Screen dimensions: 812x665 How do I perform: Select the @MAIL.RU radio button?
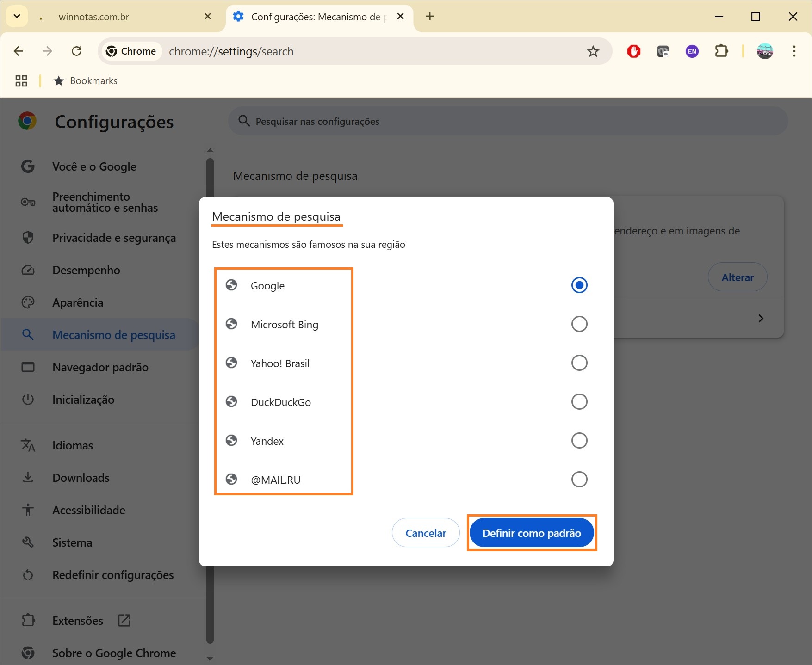click(579, 480)
